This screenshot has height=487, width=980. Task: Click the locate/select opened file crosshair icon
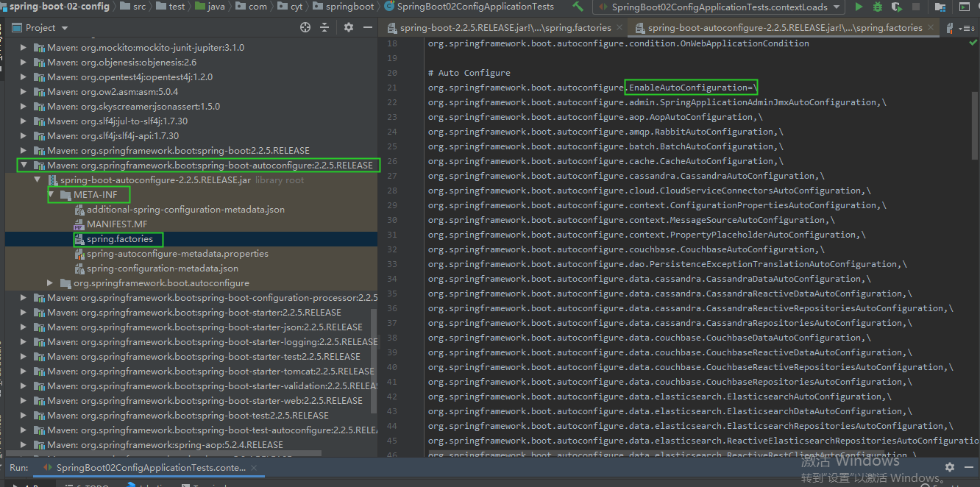click(x=305, y=27)
